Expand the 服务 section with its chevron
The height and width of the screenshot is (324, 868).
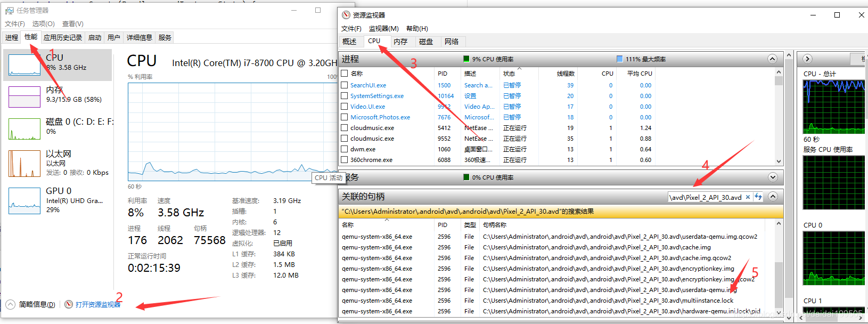773,177
